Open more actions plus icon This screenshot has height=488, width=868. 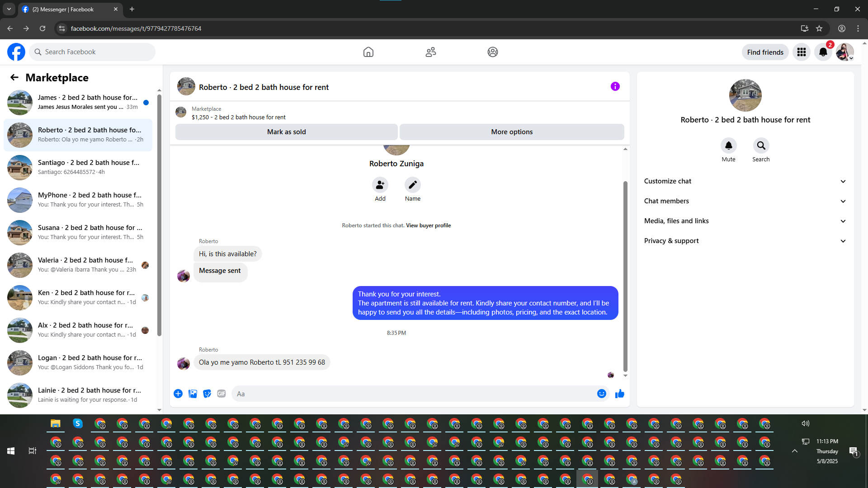178,394
